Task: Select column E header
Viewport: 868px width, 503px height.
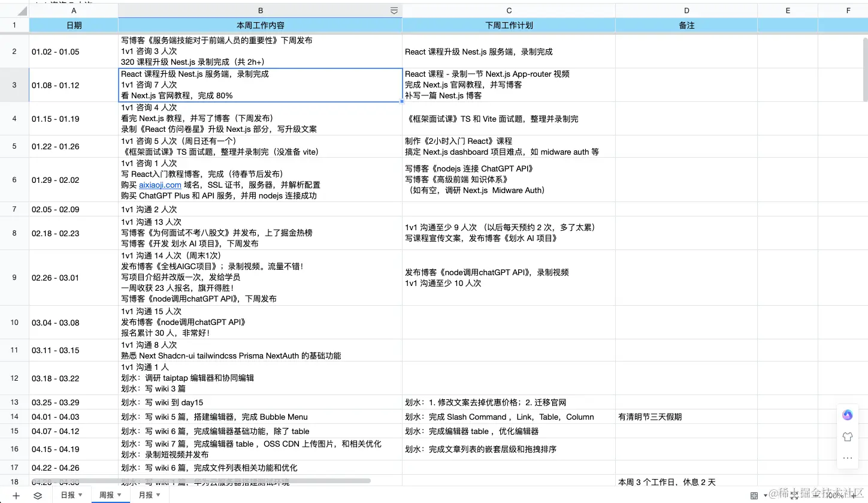Action: [788, 10]
